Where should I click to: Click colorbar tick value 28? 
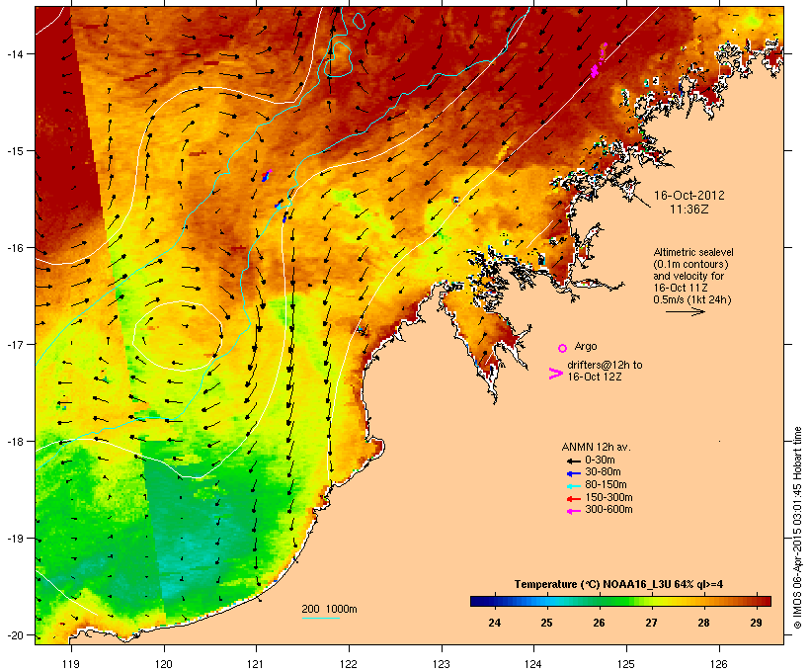[x=703, y=623]
